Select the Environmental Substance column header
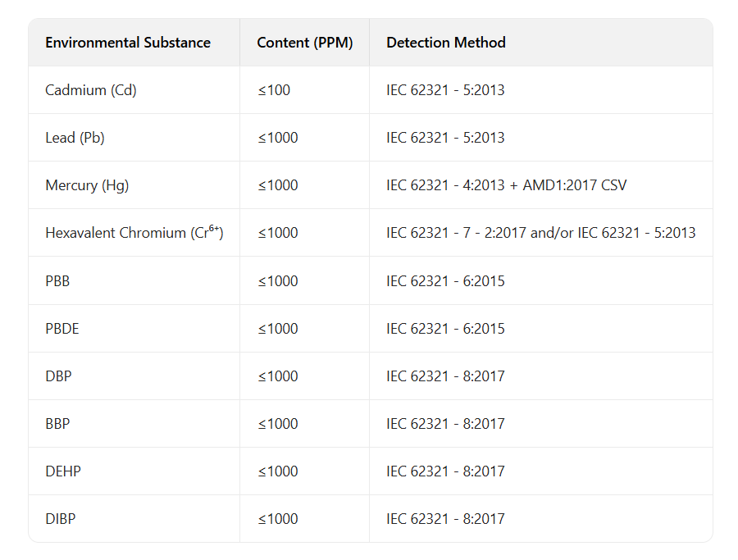The image size is (738, 560). coord(128,43)
